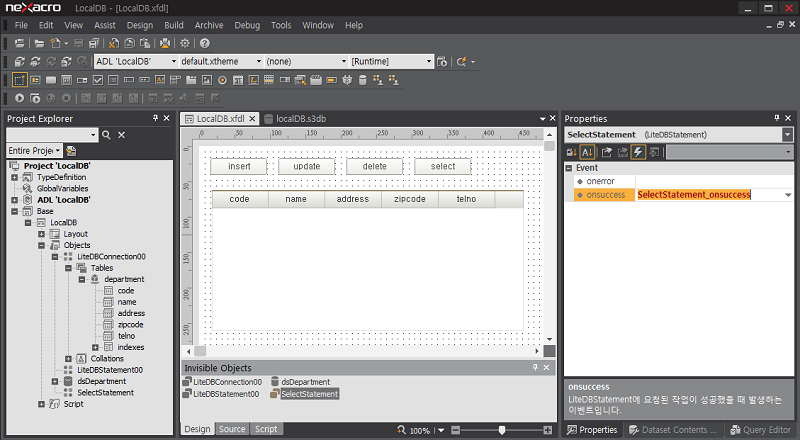The width and height of the screenshot is (800, 440).
Task: Pick the Tab component icon
Action: [191, 80]
